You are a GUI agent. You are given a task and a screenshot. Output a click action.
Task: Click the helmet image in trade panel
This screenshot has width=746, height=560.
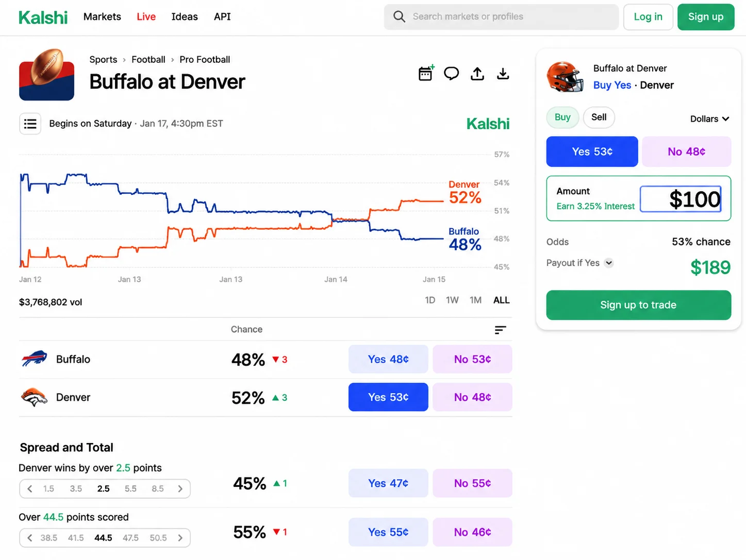pos(566,77)
